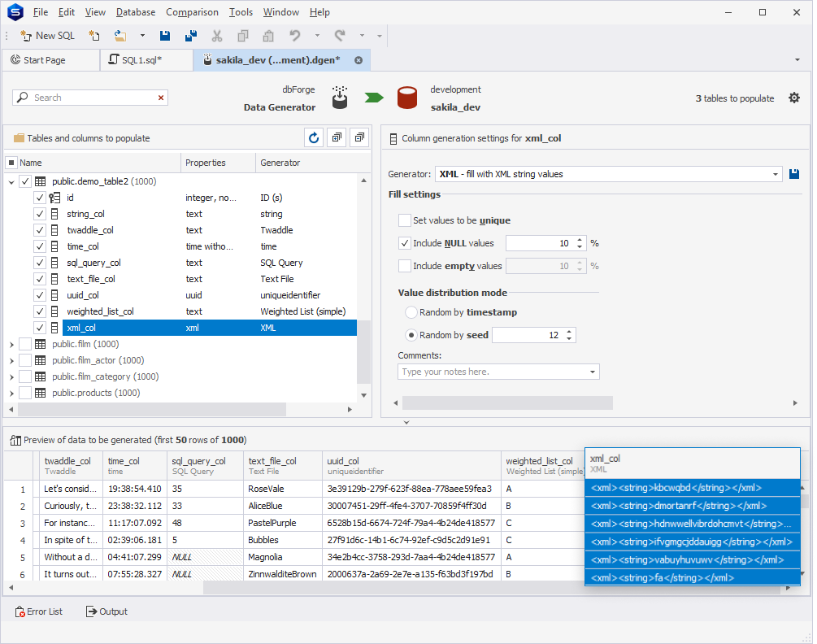Viewport: 817px width, 644px height.
Task: Open the Comments dropdown arrow
Action: pos(591,372)
